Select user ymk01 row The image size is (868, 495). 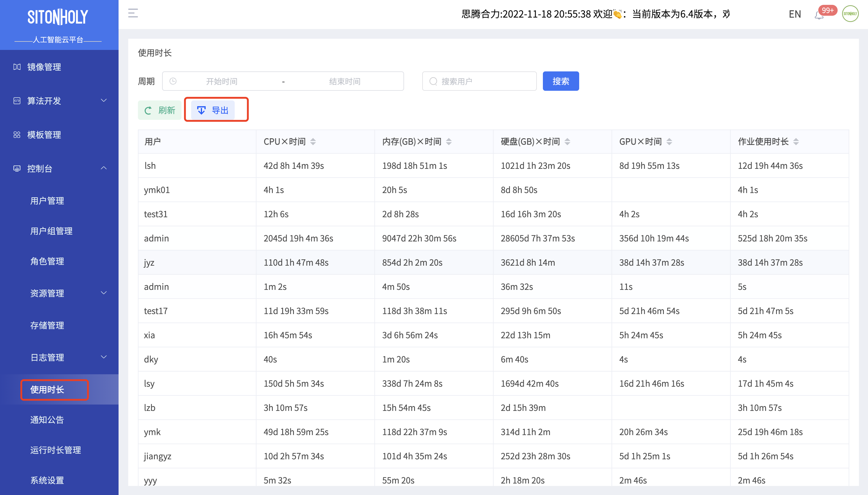(493, 190)
